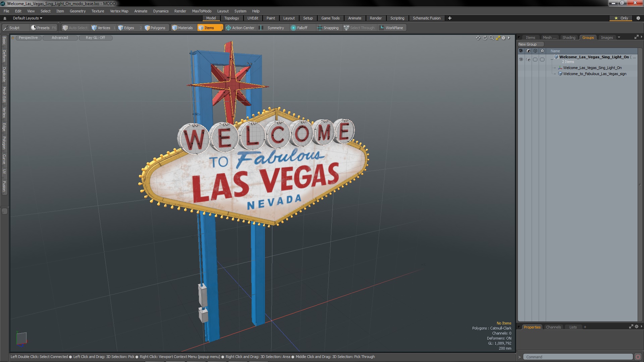
Task: Click the record circle button beside Command
Action: tap(638, 357)
